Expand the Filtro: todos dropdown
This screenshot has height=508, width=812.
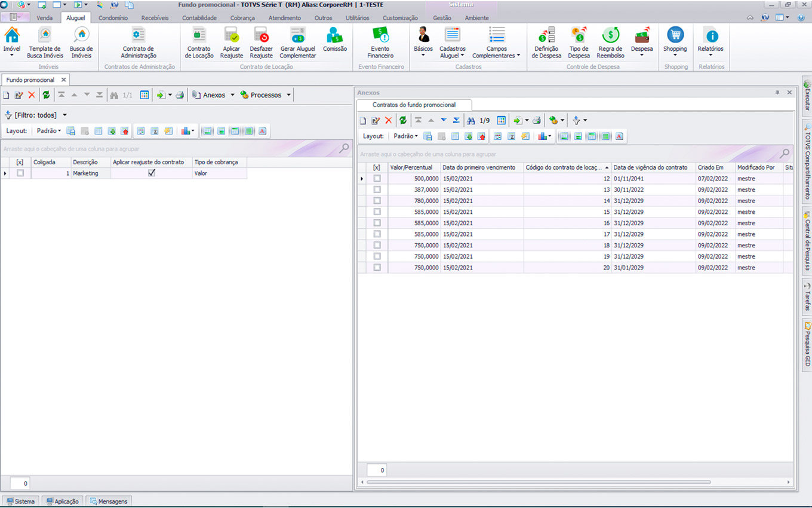tap(64, 115)
